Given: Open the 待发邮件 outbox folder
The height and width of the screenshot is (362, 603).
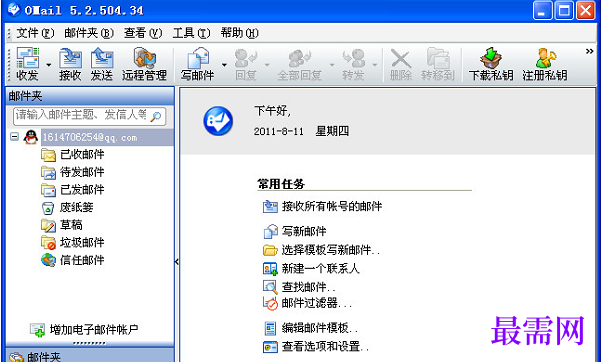Looking at the screenshot, I should point(82,172).
